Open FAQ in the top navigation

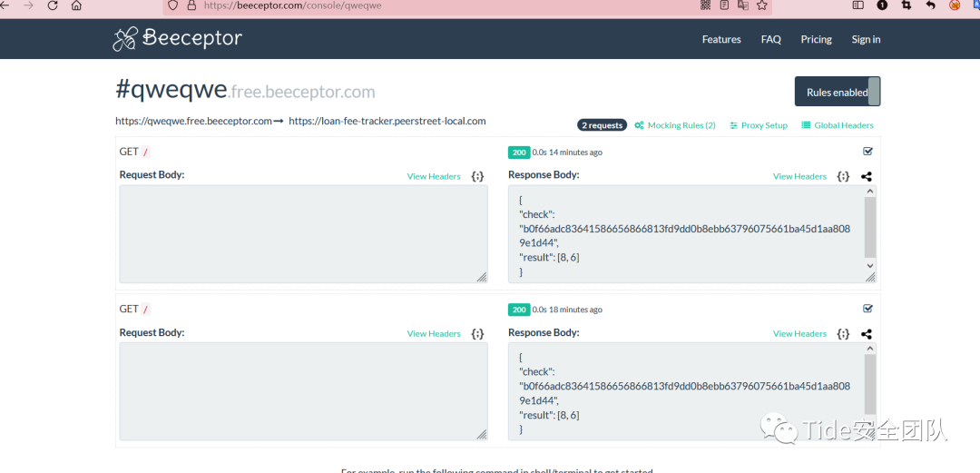(770, 39)
